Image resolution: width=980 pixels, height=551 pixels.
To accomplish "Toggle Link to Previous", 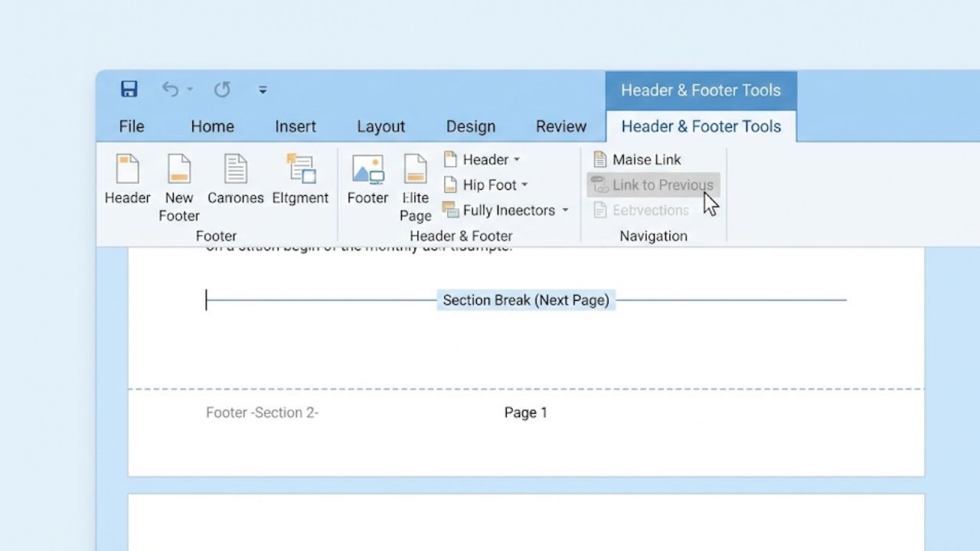I will 653,184.
